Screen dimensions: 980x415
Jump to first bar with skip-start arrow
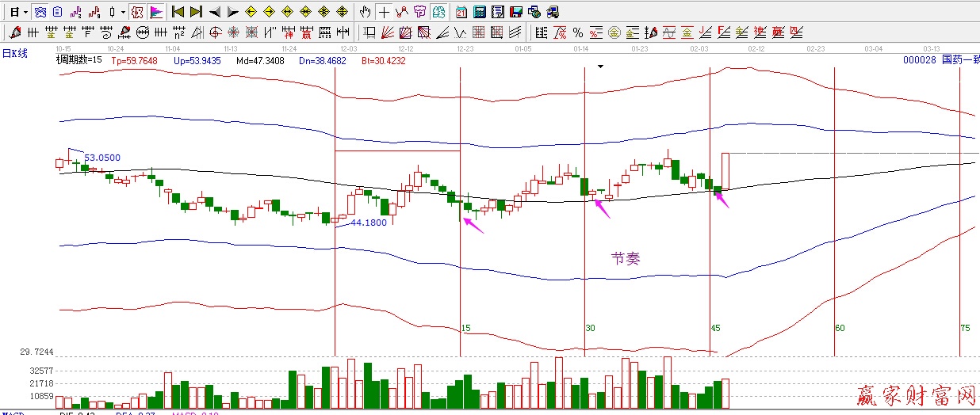pyautogui.click(x=178, y=12)
